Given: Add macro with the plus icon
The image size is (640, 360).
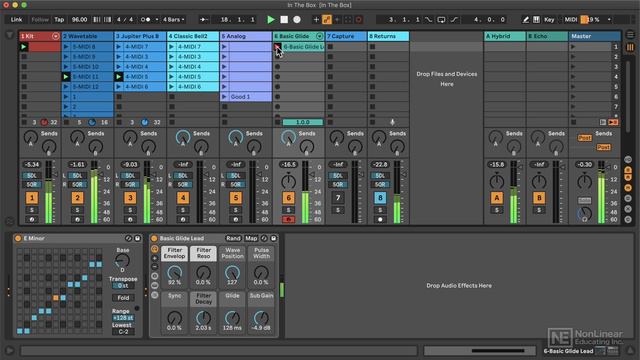Looking at the screenshot, I should coord(155,258).
